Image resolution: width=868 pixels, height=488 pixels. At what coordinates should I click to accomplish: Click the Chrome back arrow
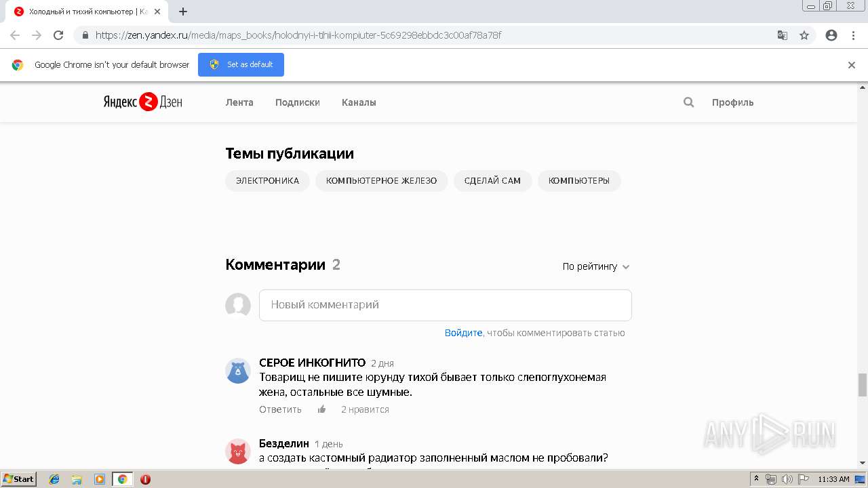pos(15,35)
